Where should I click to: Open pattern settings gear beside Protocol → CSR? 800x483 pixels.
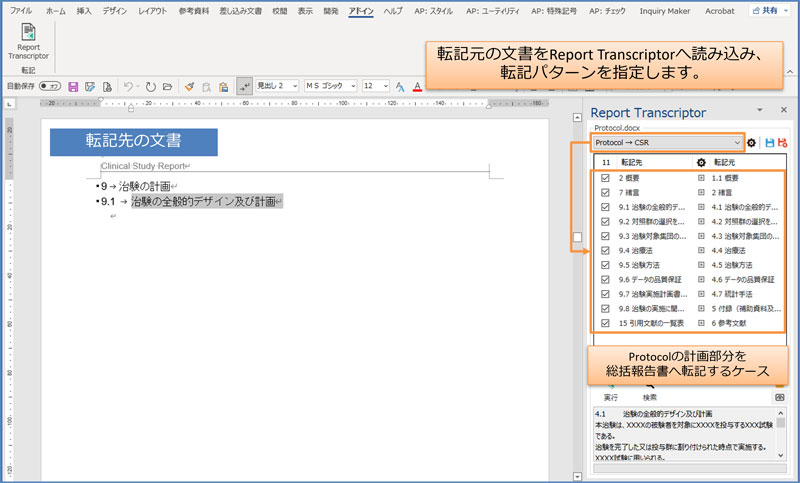click(752, 143)
